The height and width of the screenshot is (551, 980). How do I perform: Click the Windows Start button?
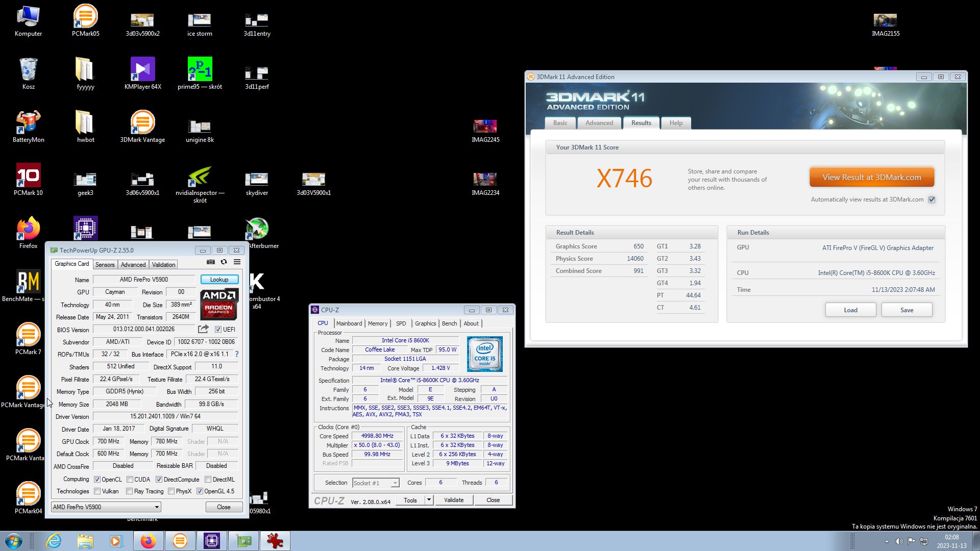pyautogui.click(x=14, y=541)
